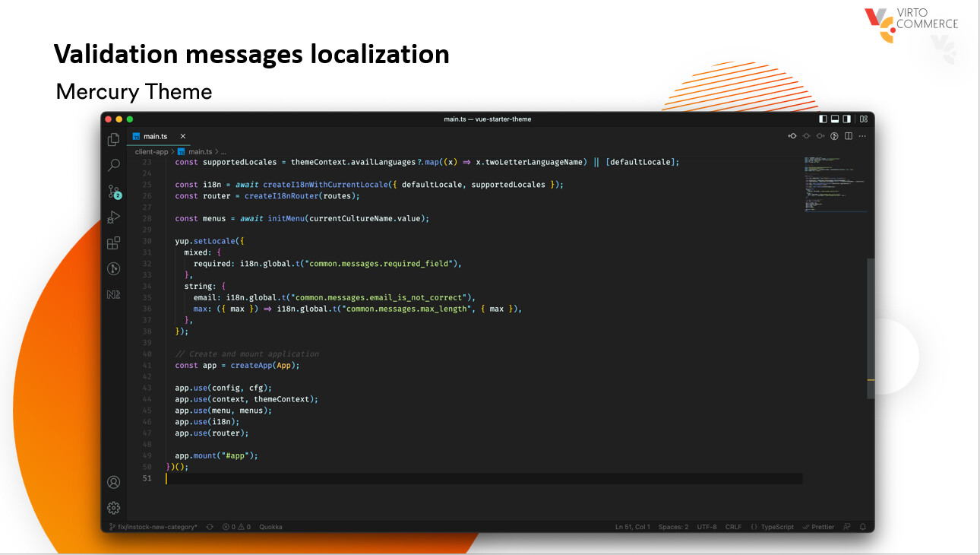Image resolution: width=980 pixels, height=555 pixels.
Task: Click the Ln 51, Col 1 cursor position
Action: tap(631, 527)
